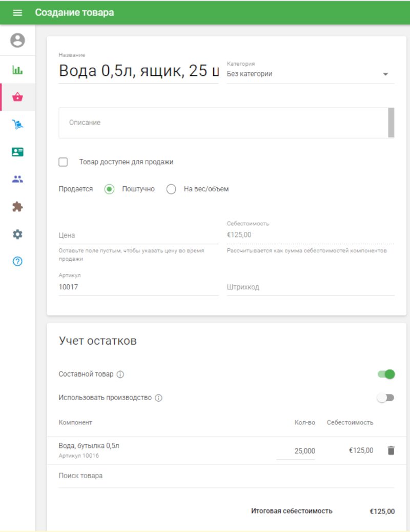Open inventory via hand truck icon
The height and width of the screenshot is (532, 410).
click(x=17, y=124)
